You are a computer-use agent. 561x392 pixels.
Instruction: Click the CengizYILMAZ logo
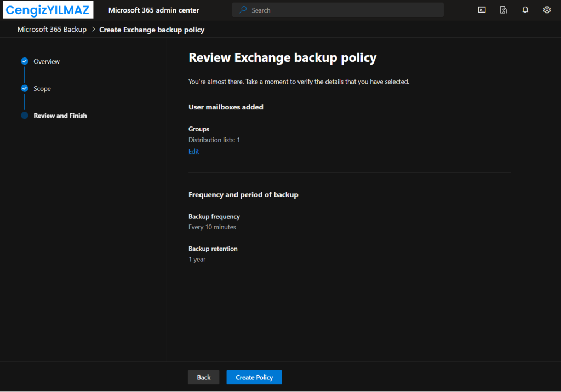48,10
